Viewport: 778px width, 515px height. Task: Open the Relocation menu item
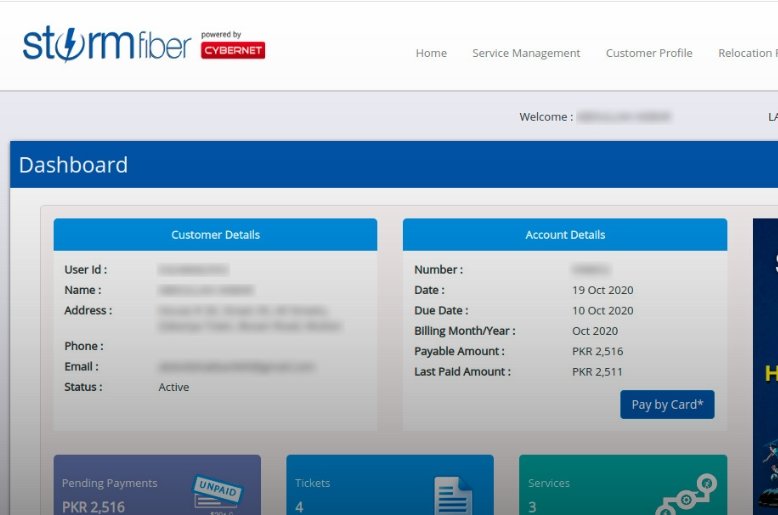click(x=748, y=53)
